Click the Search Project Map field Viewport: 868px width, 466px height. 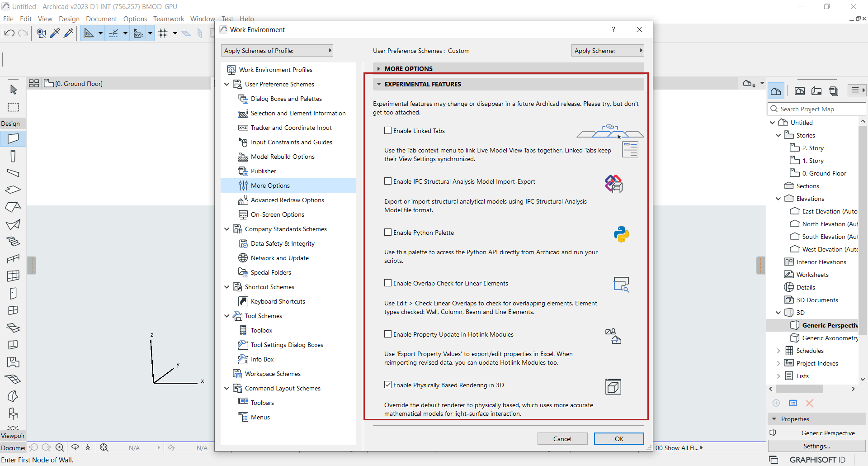[817, 109]
